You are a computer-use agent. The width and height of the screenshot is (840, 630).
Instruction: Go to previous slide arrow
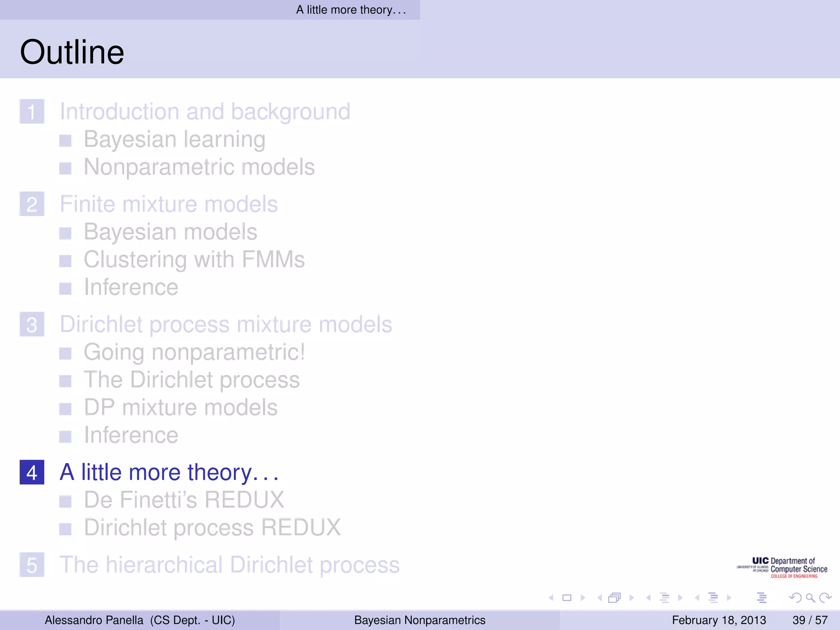551,598
